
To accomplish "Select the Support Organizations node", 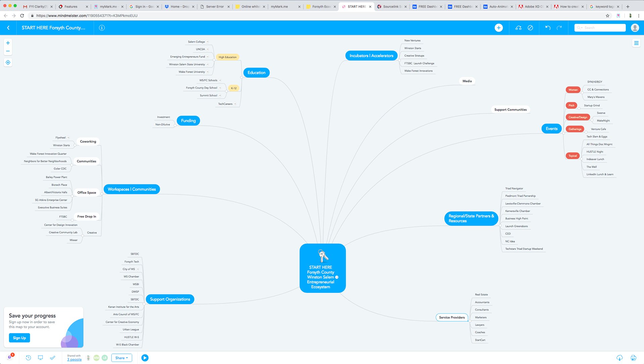I will [x=170, y=299].
